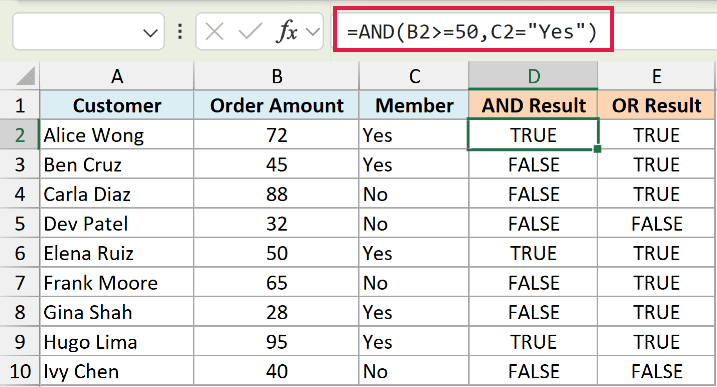Click order amount 40 cell

click(277, 371)
